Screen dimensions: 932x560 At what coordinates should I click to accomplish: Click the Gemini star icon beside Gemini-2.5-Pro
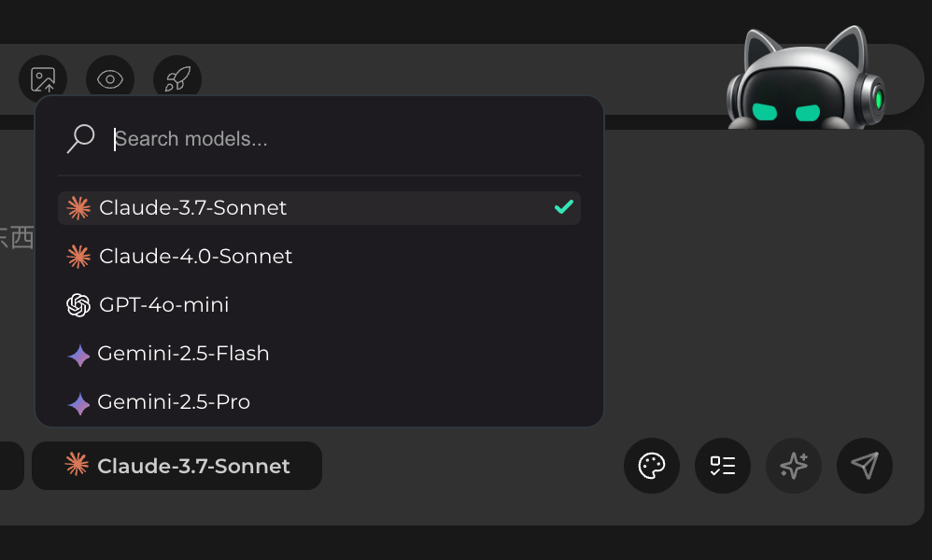(79, 403)
